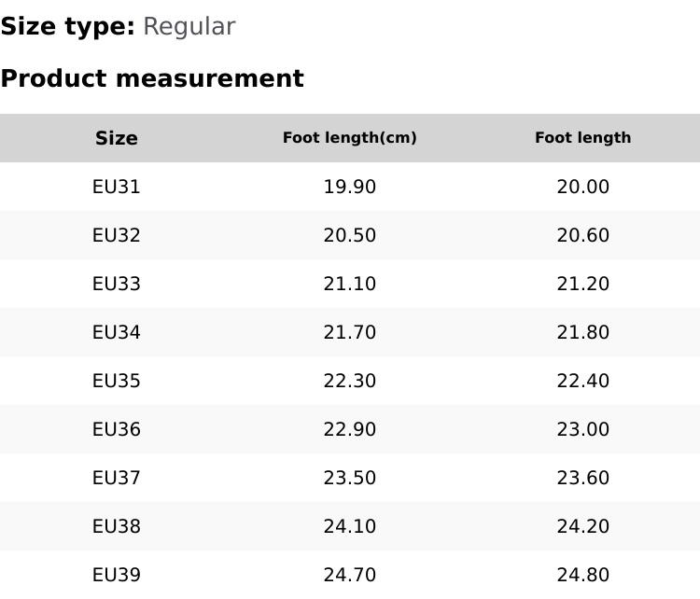Click the Foot length(cm) column header

[350, 138]
